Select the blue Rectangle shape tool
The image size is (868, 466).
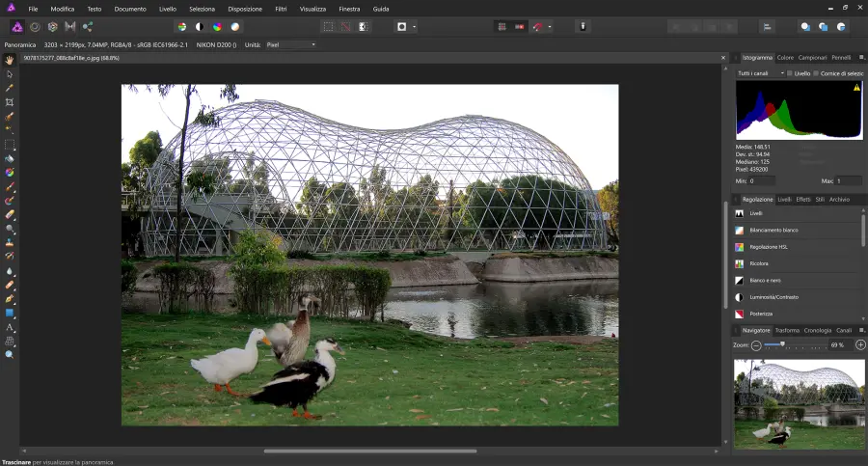point(10,313)
